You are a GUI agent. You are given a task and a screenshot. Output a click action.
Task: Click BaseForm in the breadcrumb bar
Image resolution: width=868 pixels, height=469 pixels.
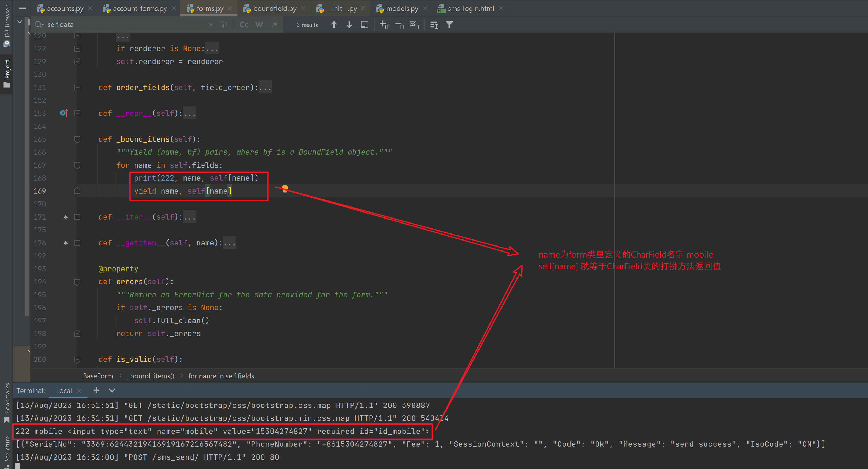[x=98, y=376]
